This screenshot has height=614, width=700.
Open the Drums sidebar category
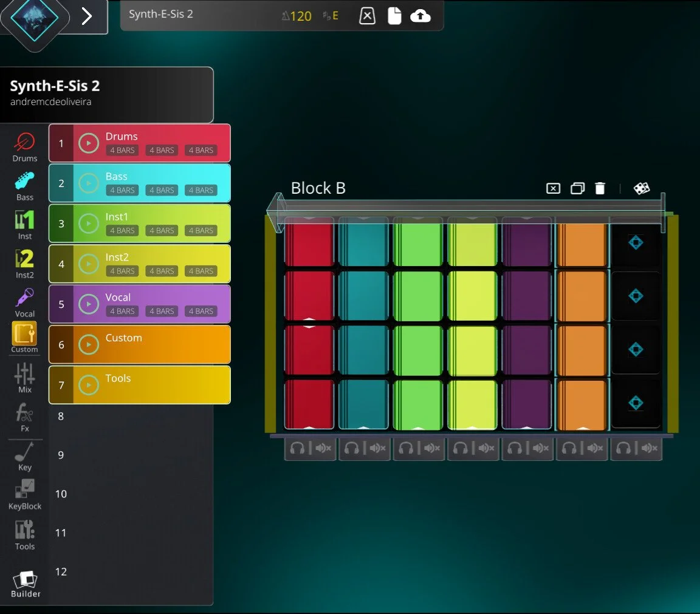click(x=24, y=147)
